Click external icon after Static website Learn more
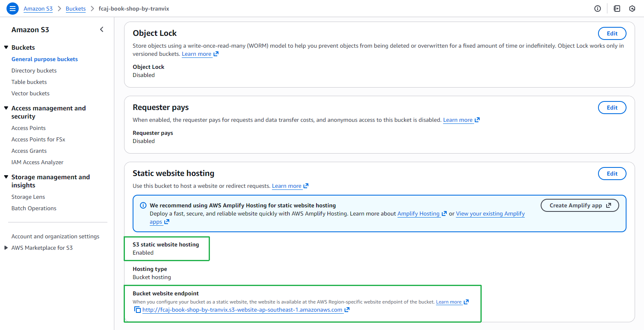644x330 pixels. (x=306, y=186)
